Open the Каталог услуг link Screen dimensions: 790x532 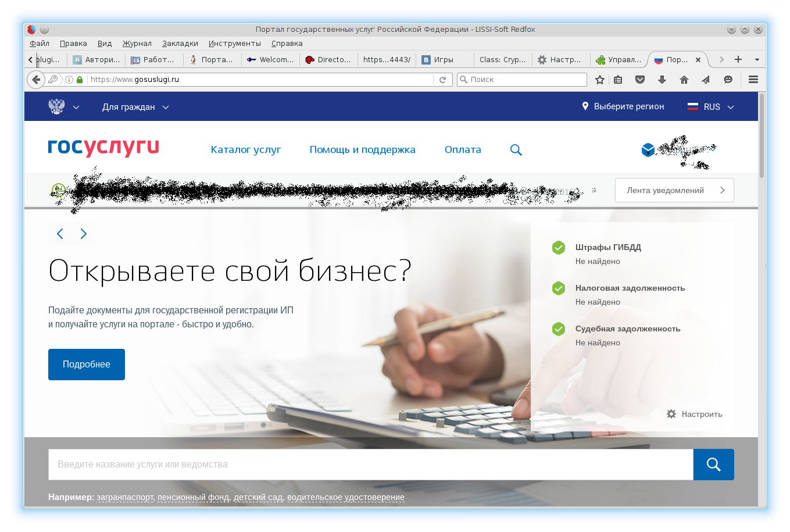click(245, 150)
